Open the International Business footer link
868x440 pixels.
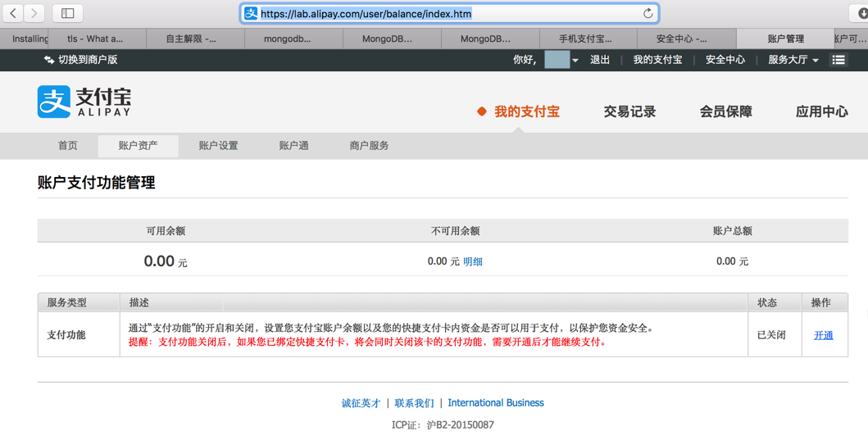click(495, 403)
